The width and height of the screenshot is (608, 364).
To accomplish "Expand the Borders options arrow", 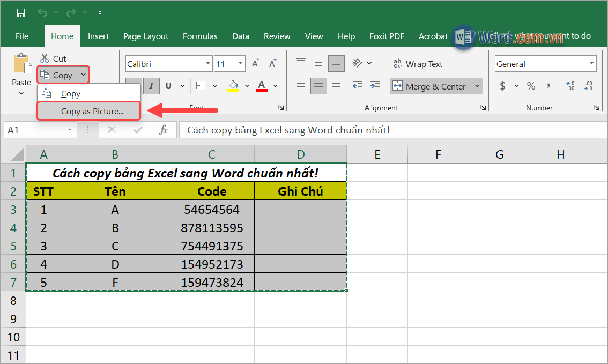I will click(x=215, y=86).
